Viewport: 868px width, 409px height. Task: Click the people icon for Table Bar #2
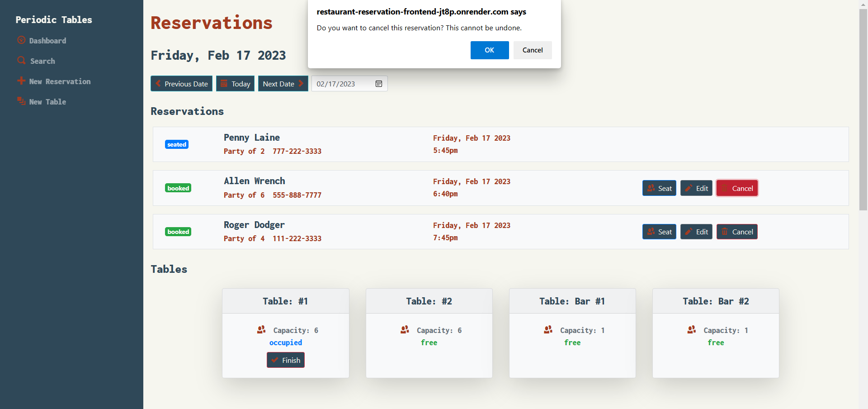[x=692, y=330]
